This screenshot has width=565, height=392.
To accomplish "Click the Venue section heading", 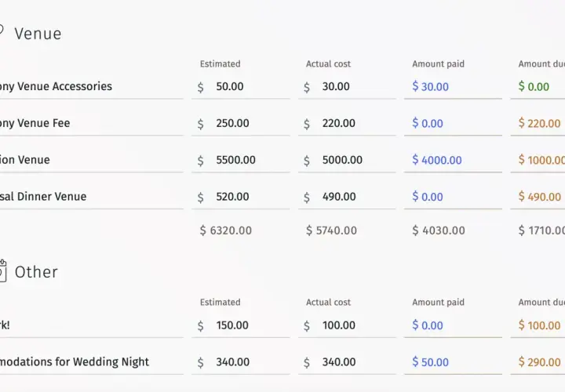I will pos(38,34).
